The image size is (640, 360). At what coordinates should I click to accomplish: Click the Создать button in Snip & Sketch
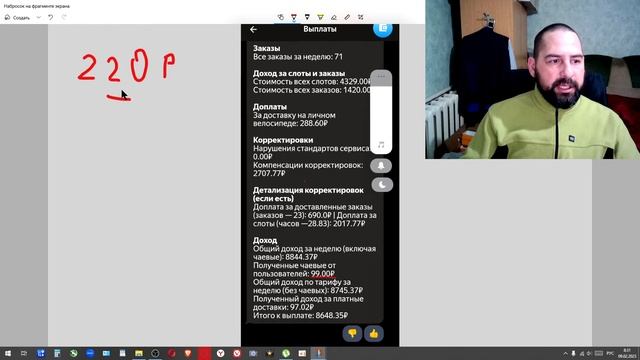17,18
